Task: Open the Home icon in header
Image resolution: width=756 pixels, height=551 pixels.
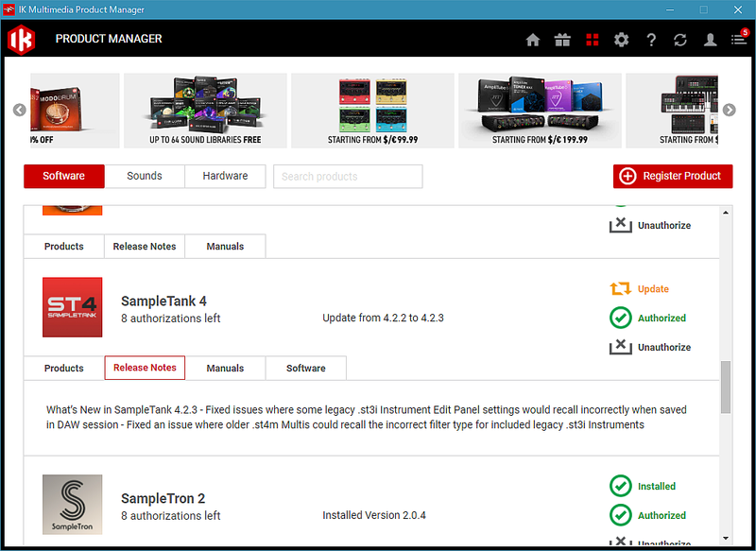Action: pyautogui.click(x=533, y=40)
